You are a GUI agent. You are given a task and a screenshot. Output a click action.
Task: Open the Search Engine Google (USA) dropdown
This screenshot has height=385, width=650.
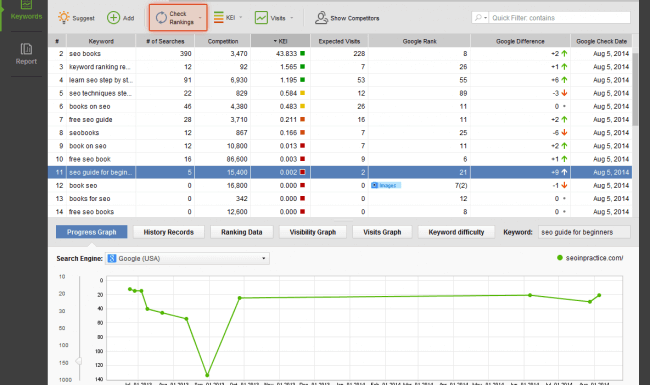click(x=187, y=259)
